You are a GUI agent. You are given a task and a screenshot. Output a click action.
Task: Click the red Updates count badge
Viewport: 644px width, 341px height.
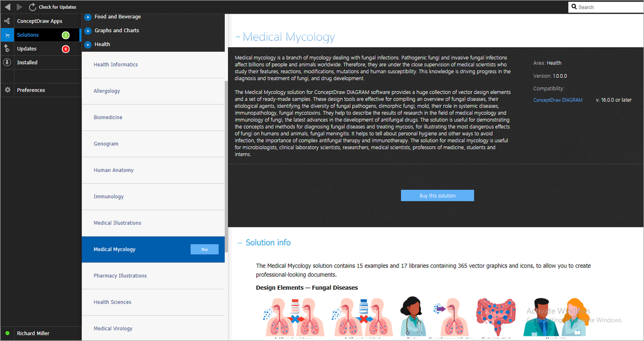point(65,49)
